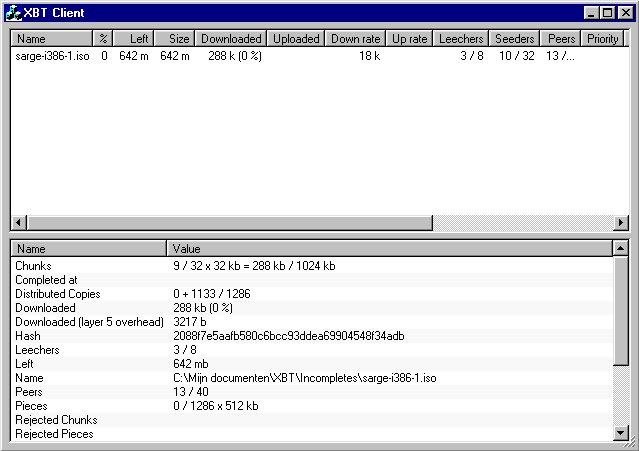Select the Rejected Chunks row

point(312,420)
